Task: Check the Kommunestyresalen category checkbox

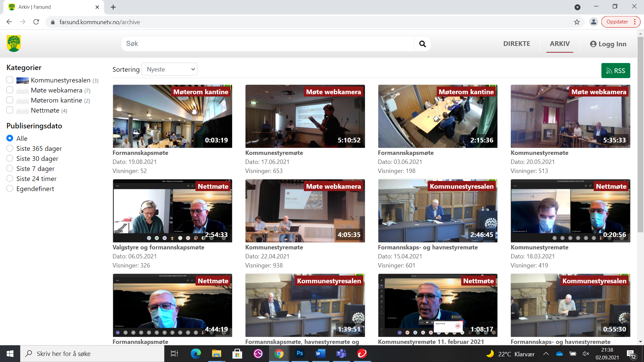Action: coord(10,80)
